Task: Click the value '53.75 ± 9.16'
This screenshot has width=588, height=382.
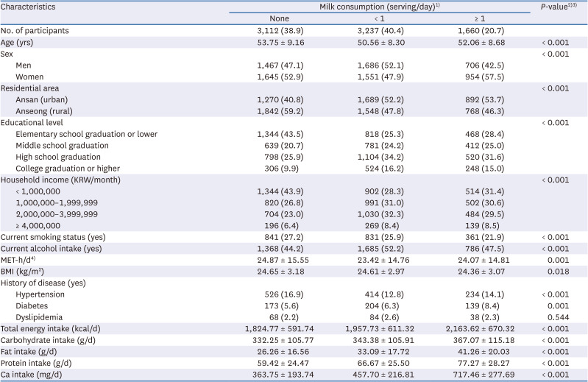Action: coord(281,43)
